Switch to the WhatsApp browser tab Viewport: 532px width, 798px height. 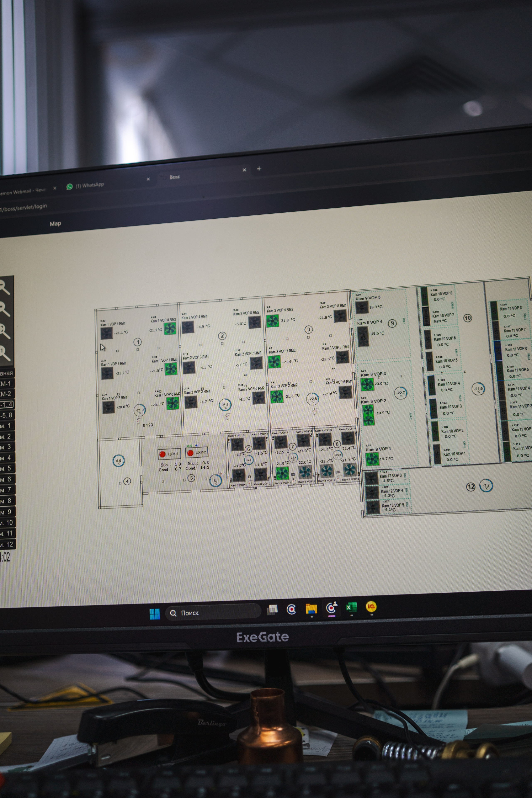pos(90,185)
